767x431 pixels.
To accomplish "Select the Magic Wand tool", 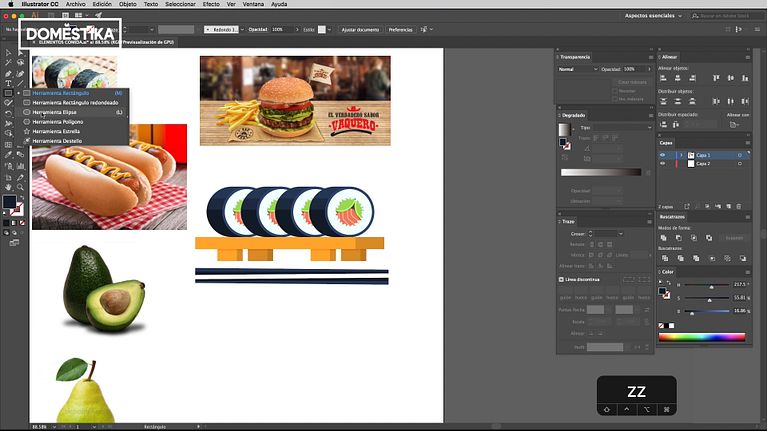I will click(x=8, y=63).
